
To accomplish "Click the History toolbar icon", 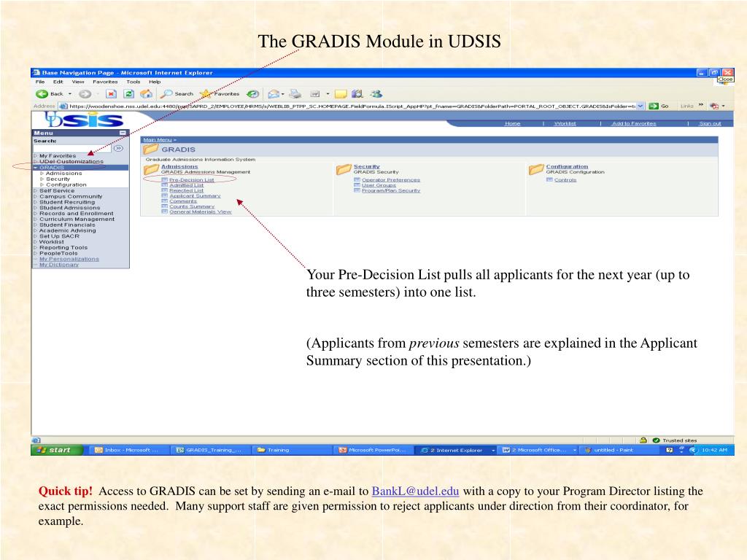I will pos(252,94).
